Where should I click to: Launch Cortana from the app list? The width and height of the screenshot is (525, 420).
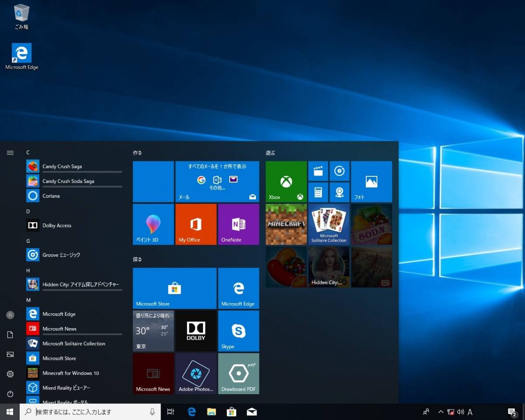coord(74,196)
